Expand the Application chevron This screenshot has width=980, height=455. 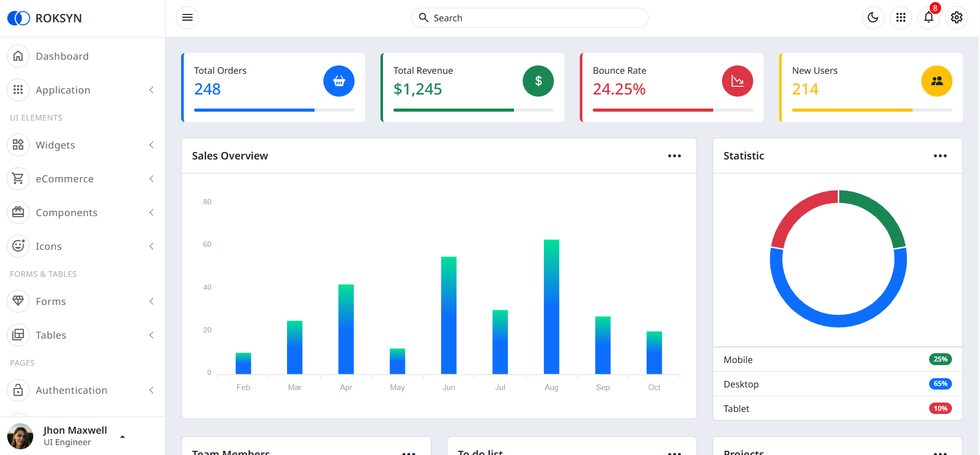click(x=152, y=90)
